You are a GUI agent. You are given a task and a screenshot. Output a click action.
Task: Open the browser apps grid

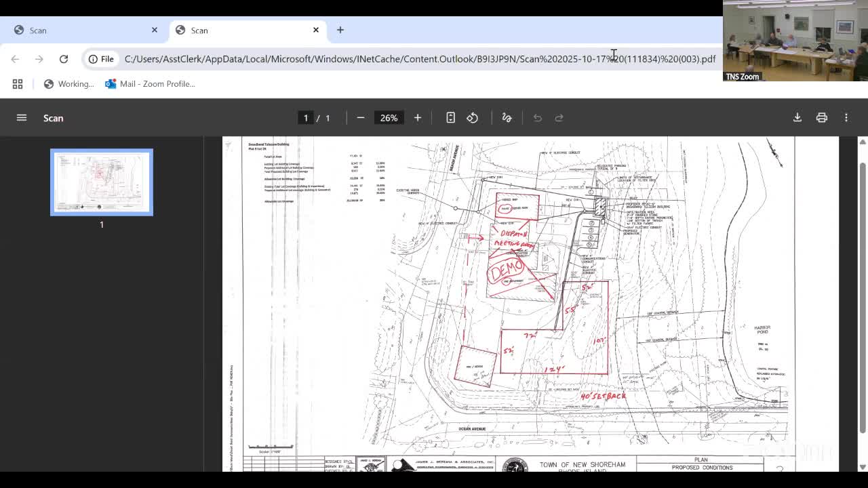click(x=18, y=84)
